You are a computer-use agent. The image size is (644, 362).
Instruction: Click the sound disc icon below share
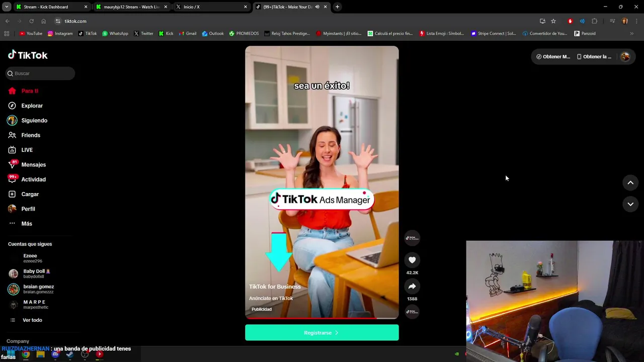(412, 312)
